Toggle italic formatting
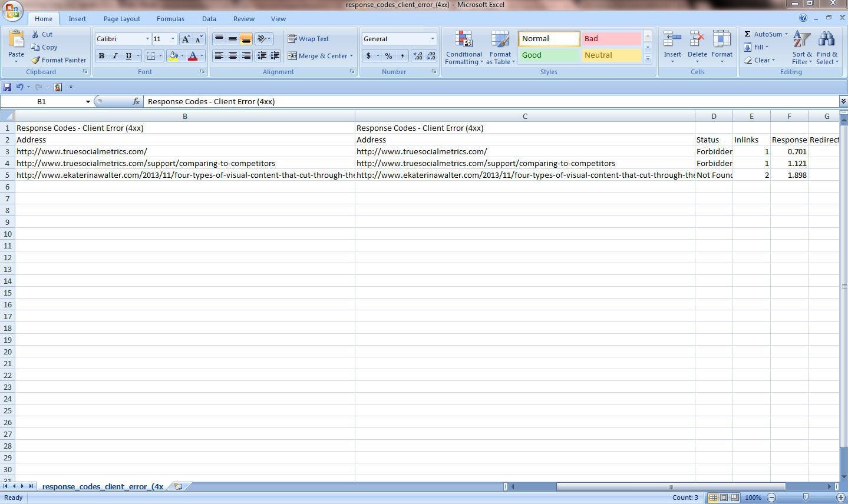Screen dimensions: 848x504 click(x=115, y=56)
